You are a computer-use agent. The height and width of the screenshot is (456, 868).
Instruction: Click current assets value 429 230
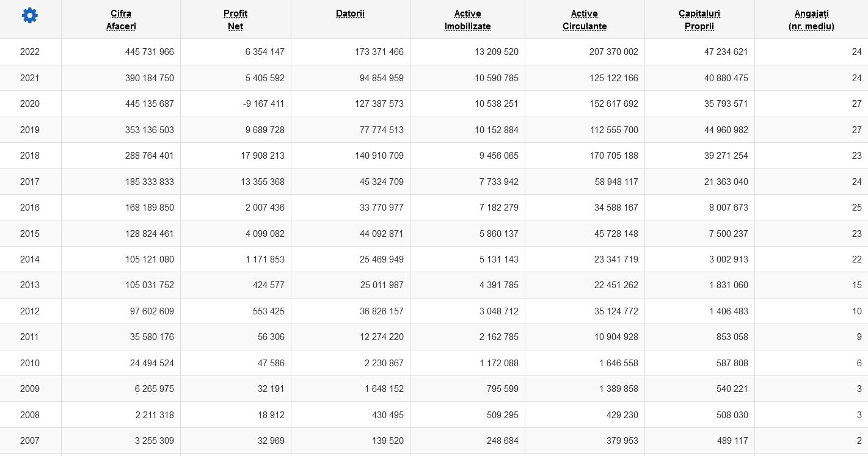pyautogui.click(x=622, y=415)
